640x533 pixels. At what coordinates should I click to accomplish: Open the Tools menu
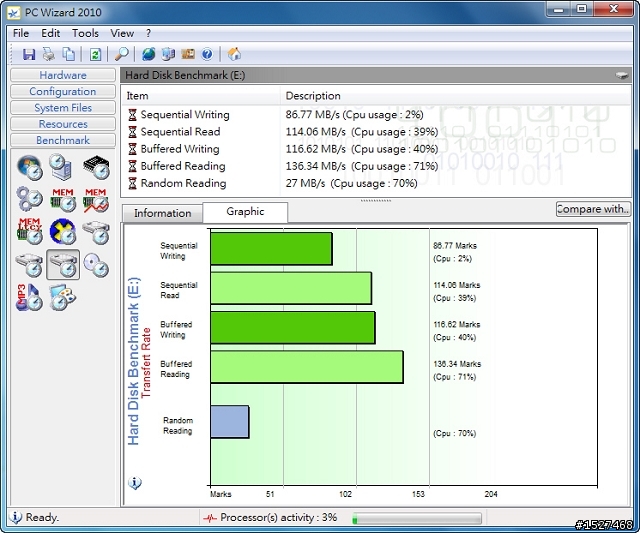click(x=85, y=33)
